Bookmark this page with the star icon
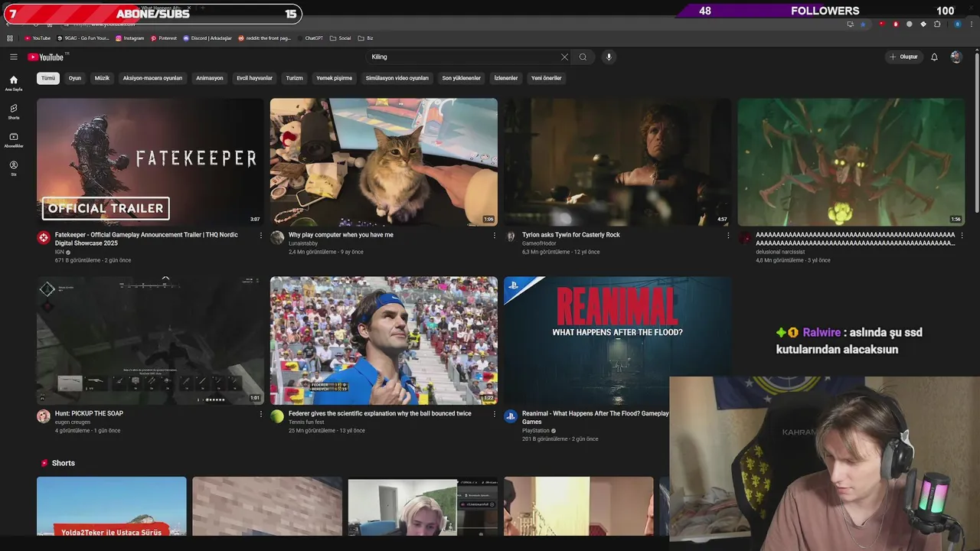 point(863,24)
